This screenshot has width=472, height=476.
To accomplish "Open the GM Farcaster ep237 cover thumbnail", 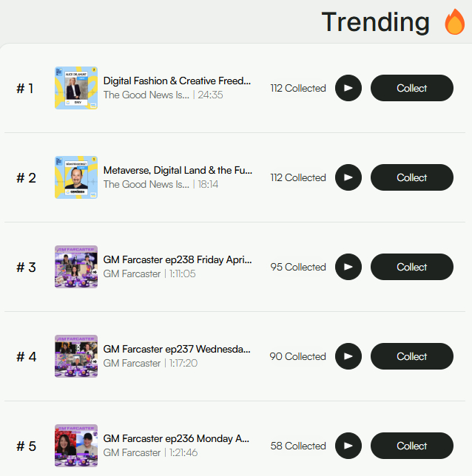I will (76, 356).
